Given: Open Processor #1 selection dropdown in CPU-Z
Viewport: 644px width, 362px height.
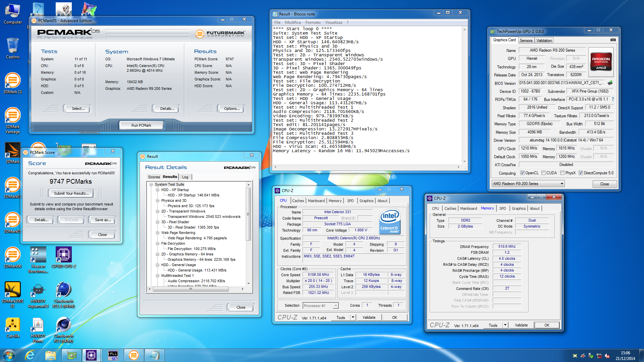Looking at the screenshot, I should (320, 306).
